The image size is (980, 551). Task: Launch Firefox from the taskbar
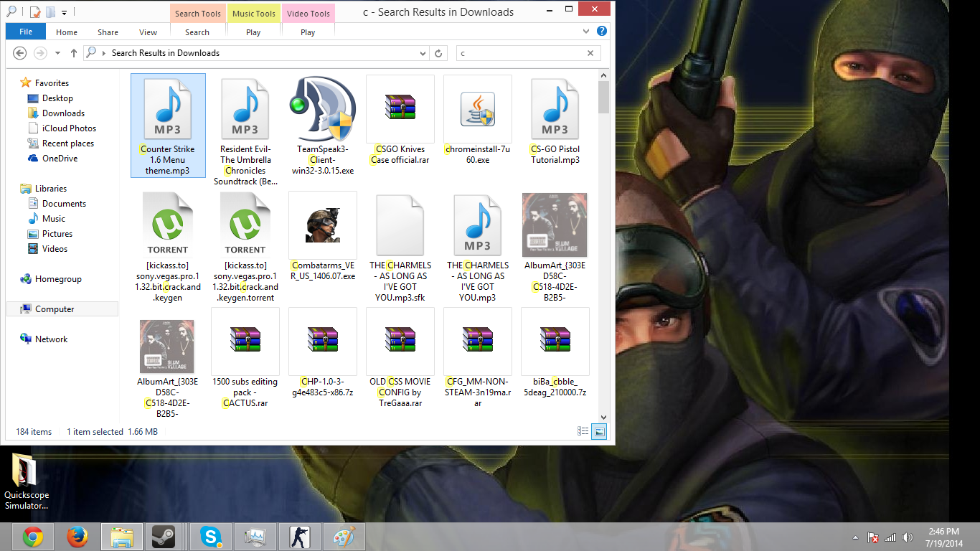(x=77, y=537)
